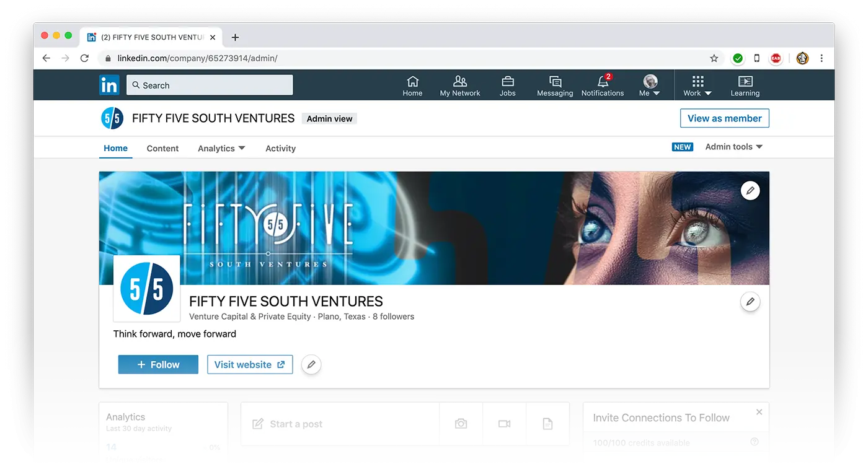Click the LinkedIn logo icon
Screen dimensions: 868x464
pos(109,85)
